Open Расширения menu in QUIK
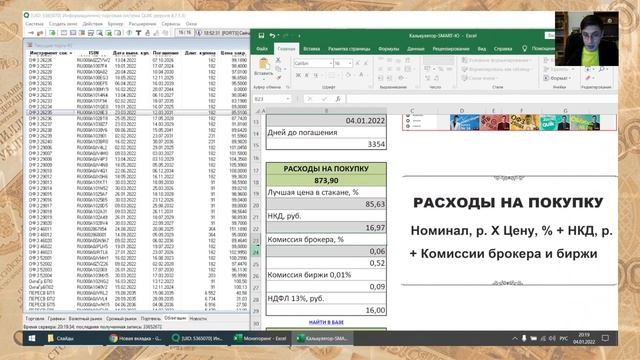The height and width of the screenshot is (360, 640). tap(142, 24)
